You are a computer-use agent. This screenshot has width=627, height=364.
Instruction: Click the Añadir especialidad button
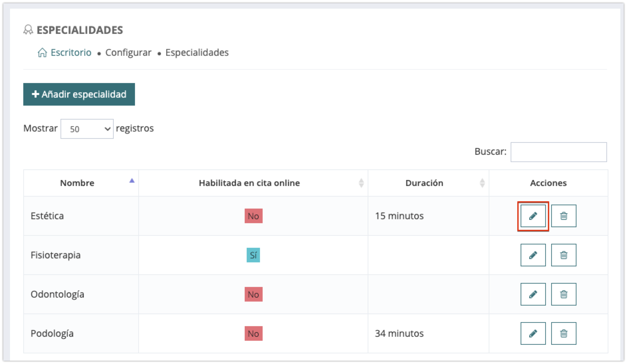pyautogui.click(x=79, y=94)
